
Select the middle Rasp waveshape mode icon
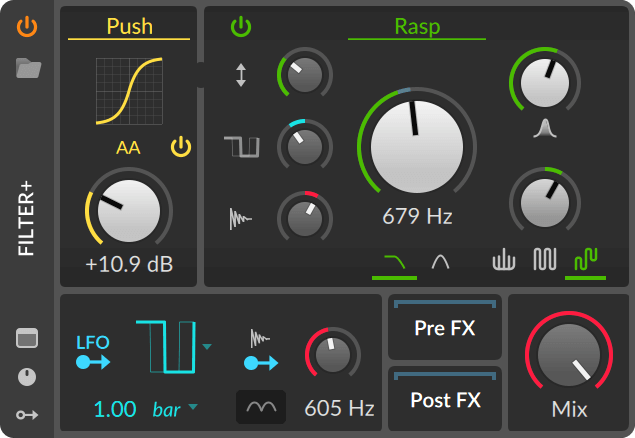pos(544,261)
